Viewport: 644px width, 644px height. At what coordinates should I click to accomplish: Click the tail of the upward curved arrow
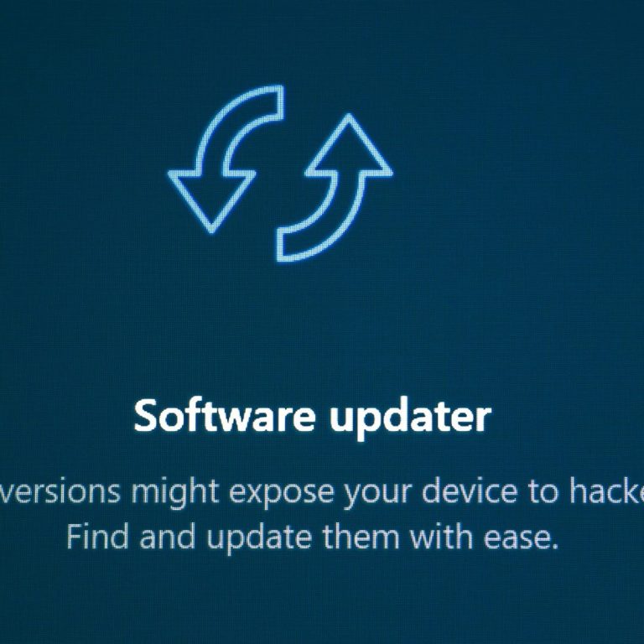[283, 243]
